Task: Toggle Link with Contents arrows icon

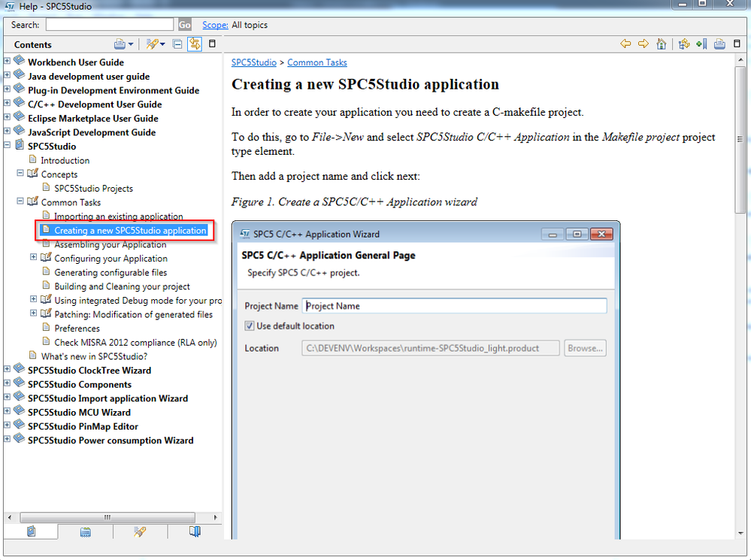Action: pos(195,44)
